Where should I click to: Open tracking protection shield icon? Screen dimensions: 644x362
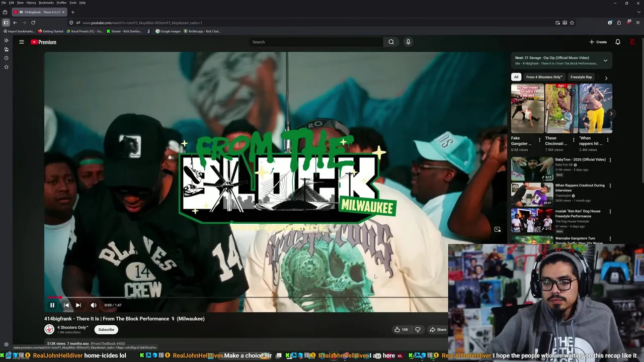coord(71,23)
